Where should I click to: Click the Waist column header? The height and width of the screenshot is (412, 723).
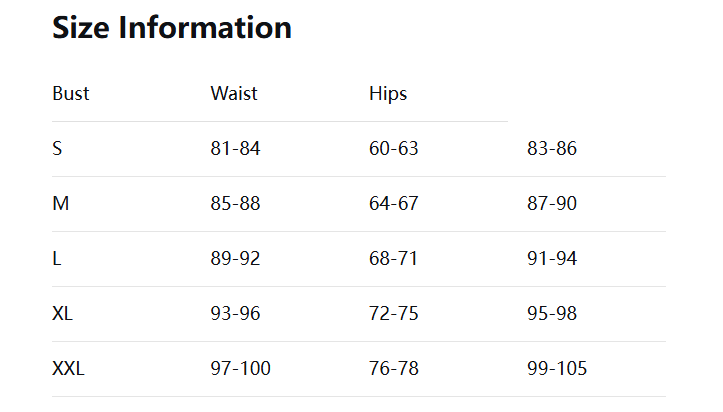click(x=234, y=94)
